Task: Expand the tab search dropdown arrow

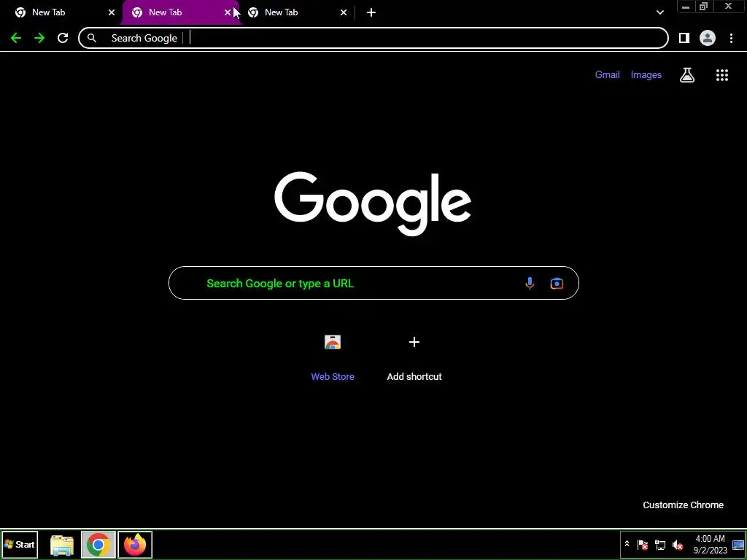Action: pyautogui.click(x=659, y=12)
